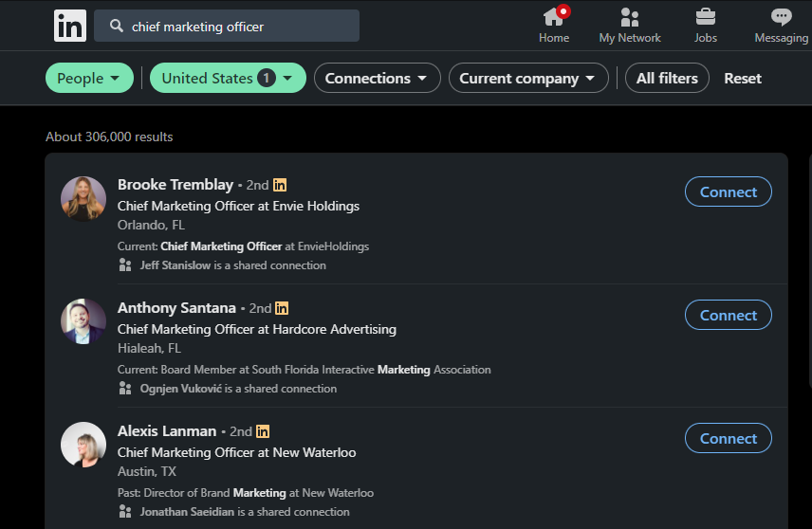Open Home with notification badge

point(554,25)
